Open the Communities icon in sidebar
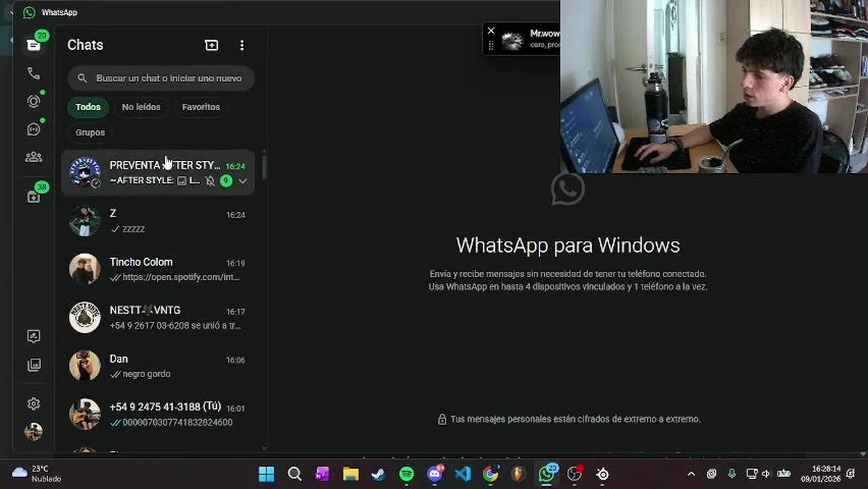Screen dimensions: 868x489 [33, 157]
